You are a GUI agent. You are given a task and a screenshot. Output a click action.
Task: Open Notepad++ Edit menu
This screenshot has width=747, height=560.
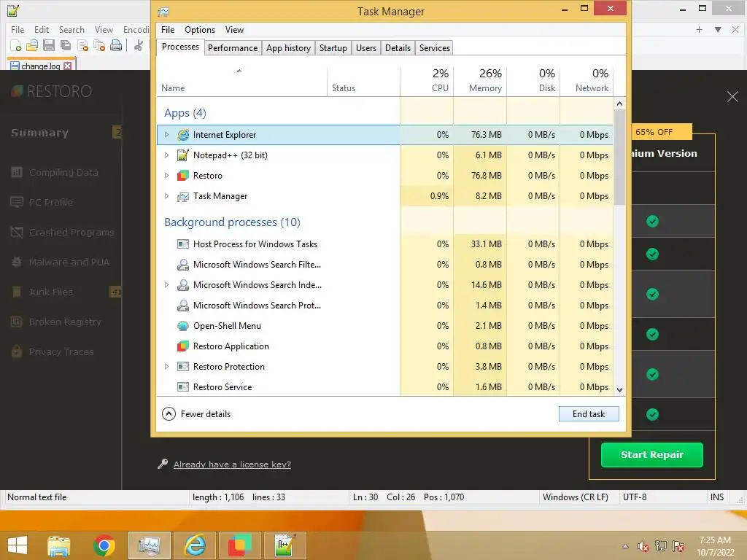[x=42, y=29]
